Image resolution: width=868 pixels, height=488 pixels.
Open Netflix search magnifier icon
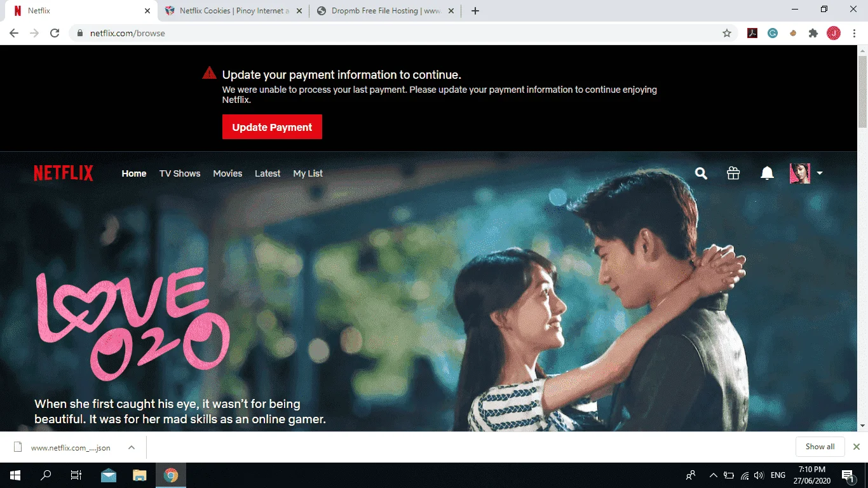[701, 173]
